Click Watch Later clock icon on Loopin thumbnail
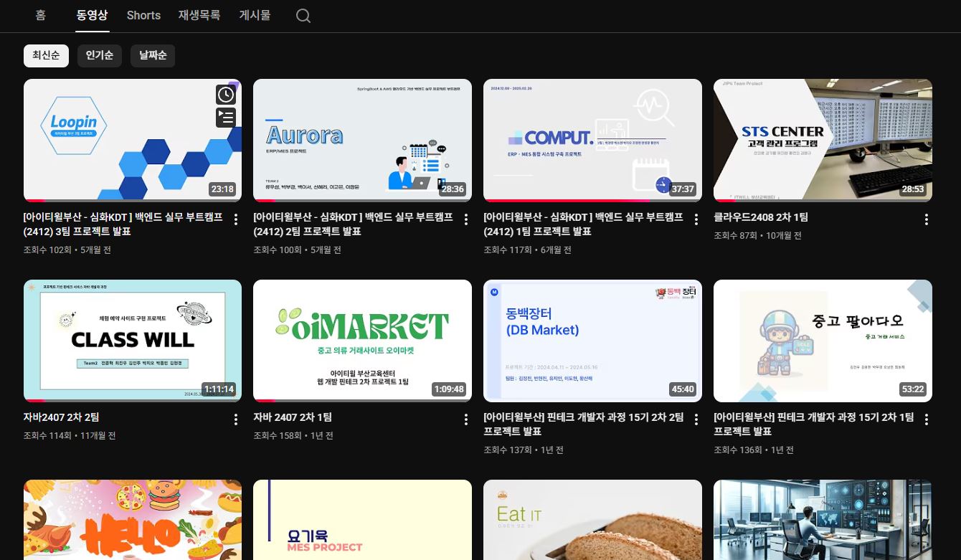The height and width of the screenshot is (560, 961). pos(225,95)
